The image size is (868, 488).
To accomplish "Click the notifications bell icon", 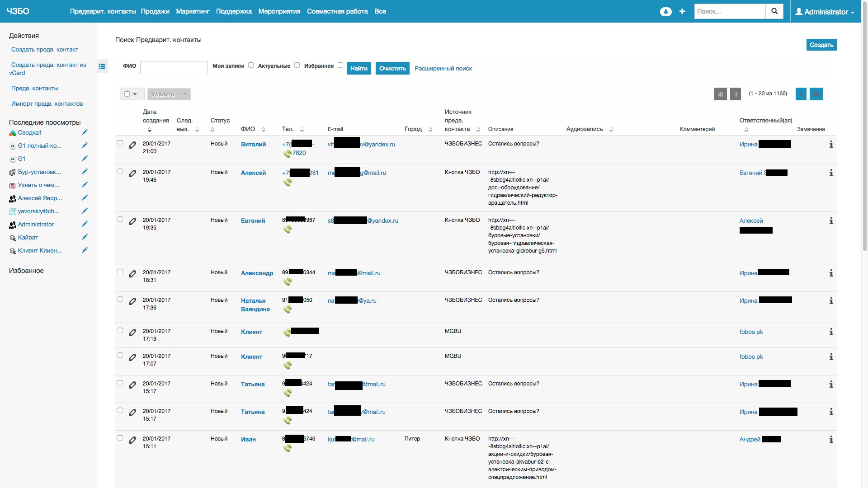I will point(665,12).
